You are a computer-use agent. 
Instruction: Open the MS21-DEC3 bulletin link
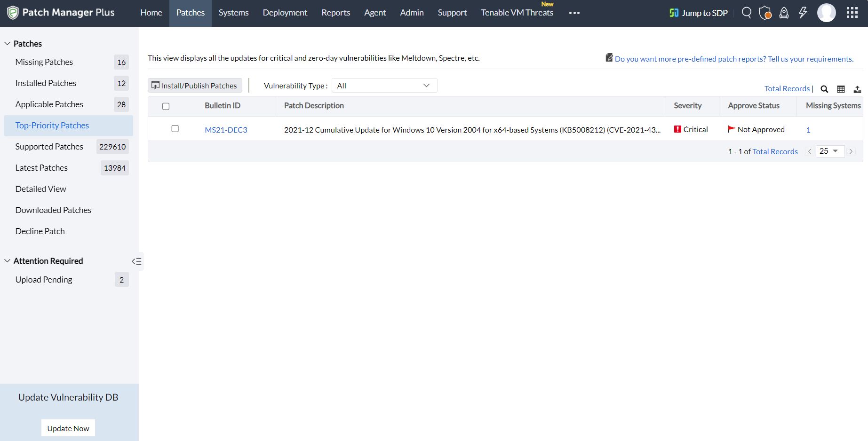tap(226, 130)
